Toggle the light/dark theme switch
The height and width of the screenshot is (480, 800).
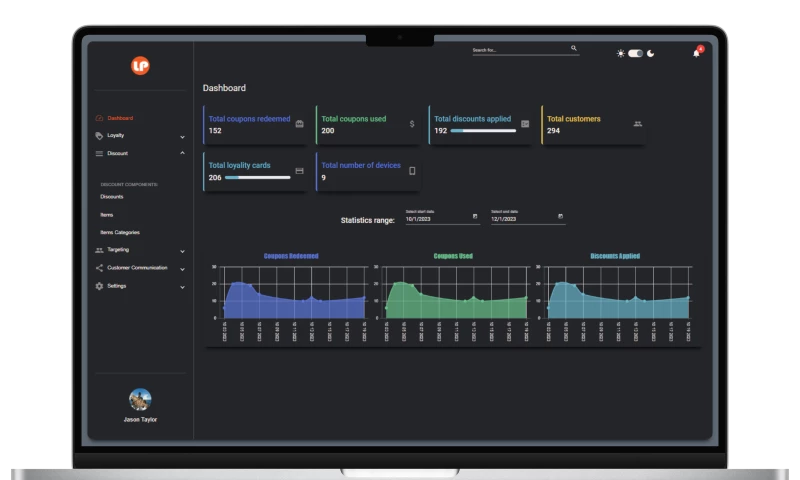coord(635,53)
